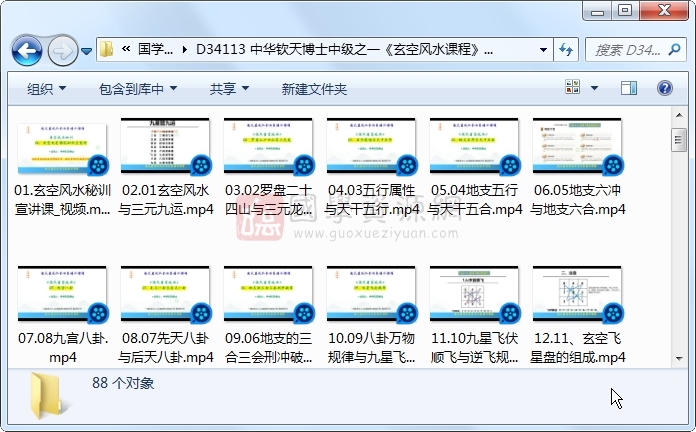Select the 04.03五行属性与天干五行.mp4 file

[372, 170]
